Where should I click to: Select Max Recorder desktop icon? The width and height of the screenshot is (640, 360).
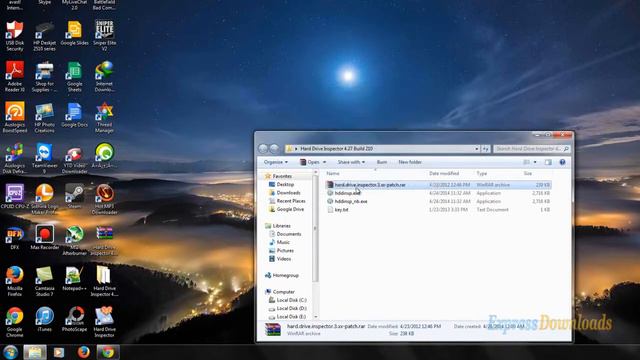pos(44,238)
